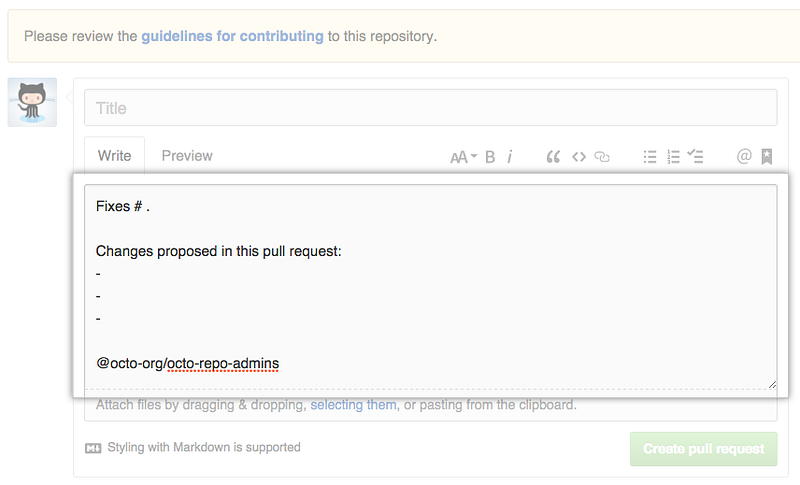Open the text size heading dropdown
800x485 pixels.
click(463, 157)
